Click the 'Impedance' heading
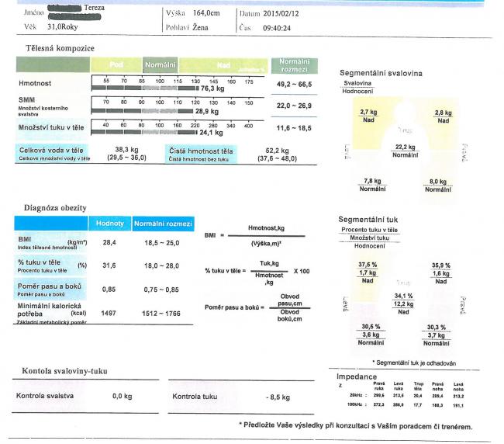Image resolution: width=504 pixels, height=444 pixels. point(357,376)
